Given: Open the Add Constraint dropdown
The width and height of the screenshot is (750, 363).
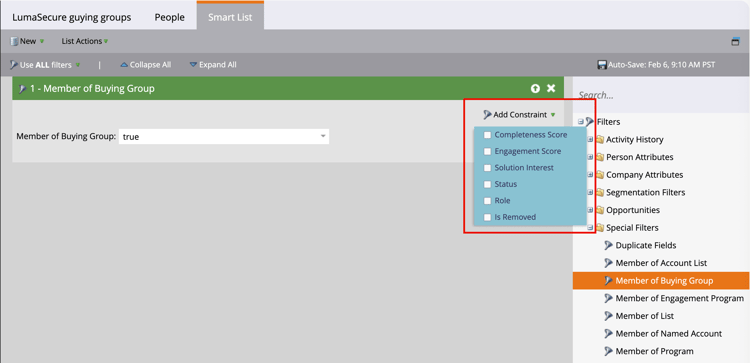Looking at the screenshot, I should pyautogui.click(x=520, y=115).
